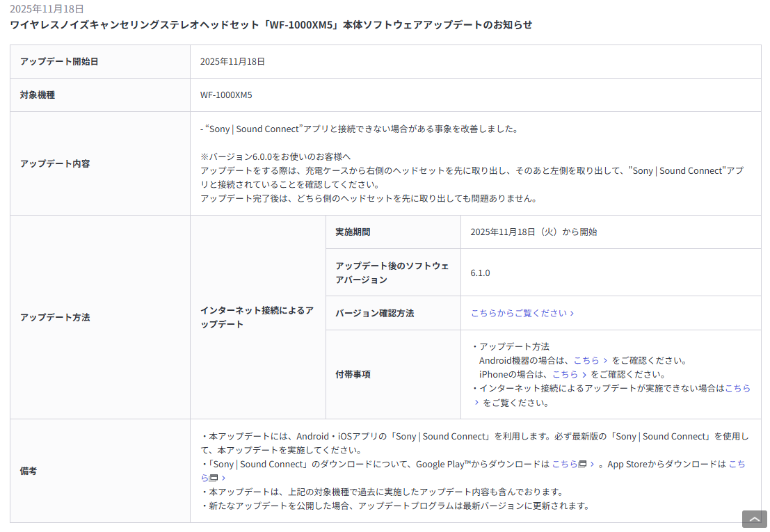The height and width of the screenshot is (532, 770).
Task: Open こちら link for when internet update fails
Action: (737, 389)
